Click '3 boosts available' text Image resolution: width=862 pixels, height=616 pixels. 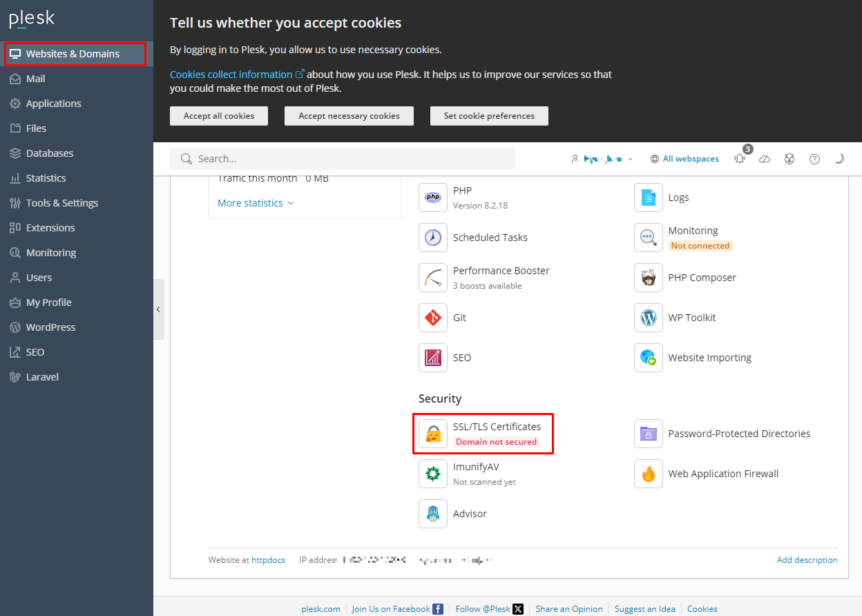click(x=488, y=286)
